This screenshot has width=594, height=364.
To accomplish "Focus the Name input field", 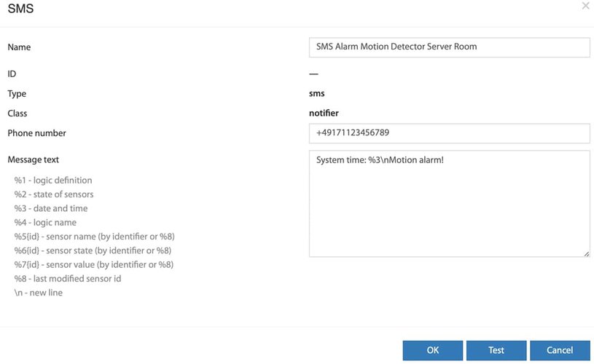I will [x=449, y=47].
